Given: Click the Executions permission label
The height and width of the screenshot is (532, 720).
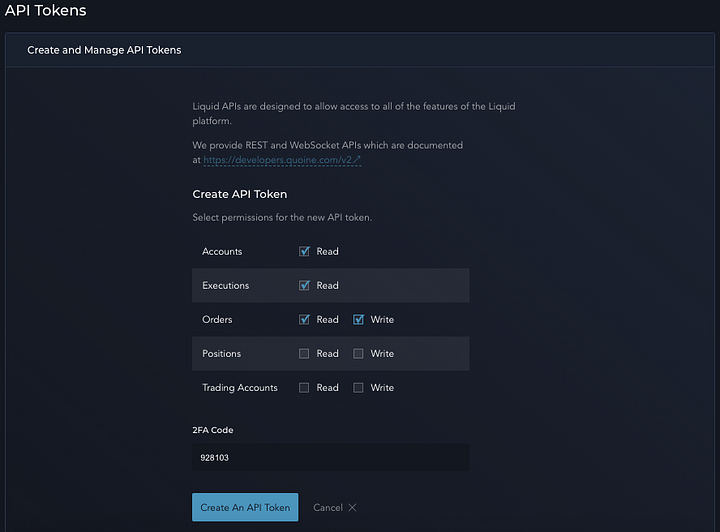Looking at the screenshot, I should click(x=225, y=286).
